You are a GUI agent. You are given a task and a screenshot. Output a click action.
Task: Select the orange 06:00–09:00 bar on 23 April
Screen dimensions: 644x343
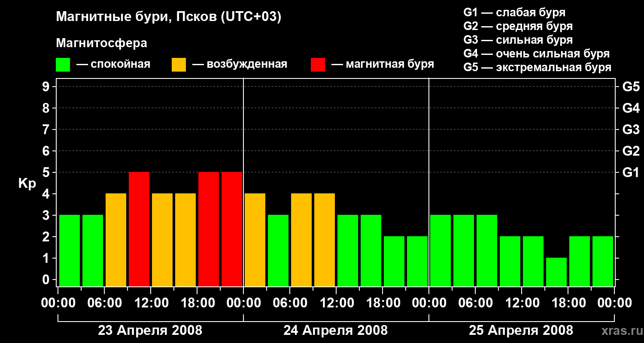point(116,240)
